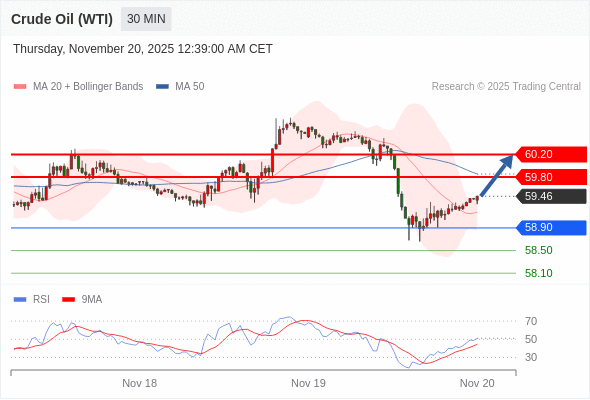Select the MA 20 + Bollinger Bands legend label
This screenshot has width=590, height=400.
click(x=88, y=87)
